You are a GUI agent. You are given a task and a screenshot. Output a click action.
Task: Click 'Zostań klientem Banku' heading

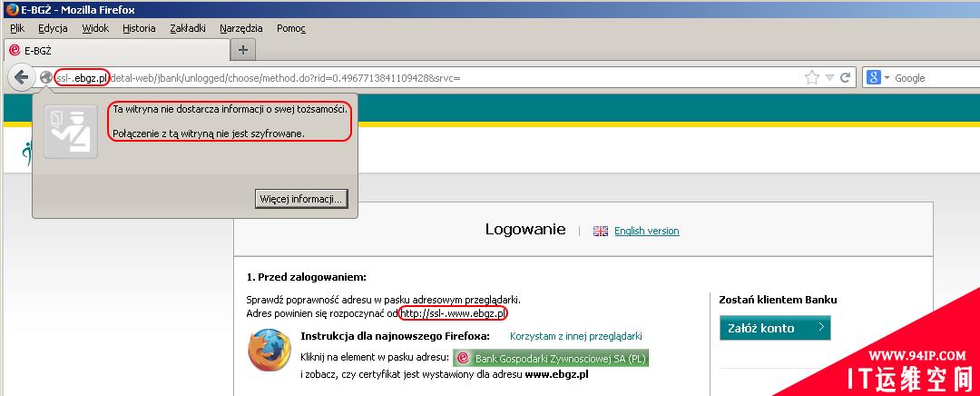tap(779, 300)
